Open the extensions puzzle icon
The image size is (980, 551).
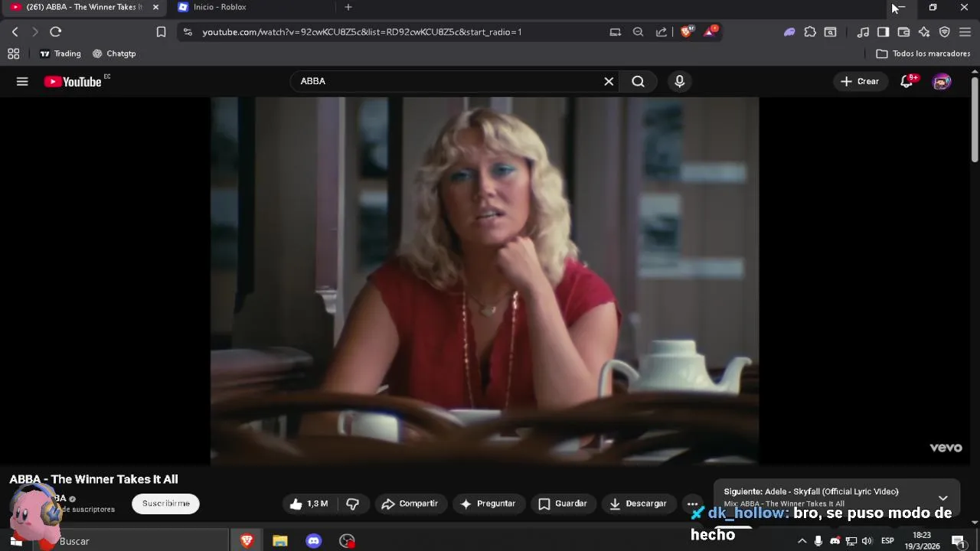pos(810,32)
